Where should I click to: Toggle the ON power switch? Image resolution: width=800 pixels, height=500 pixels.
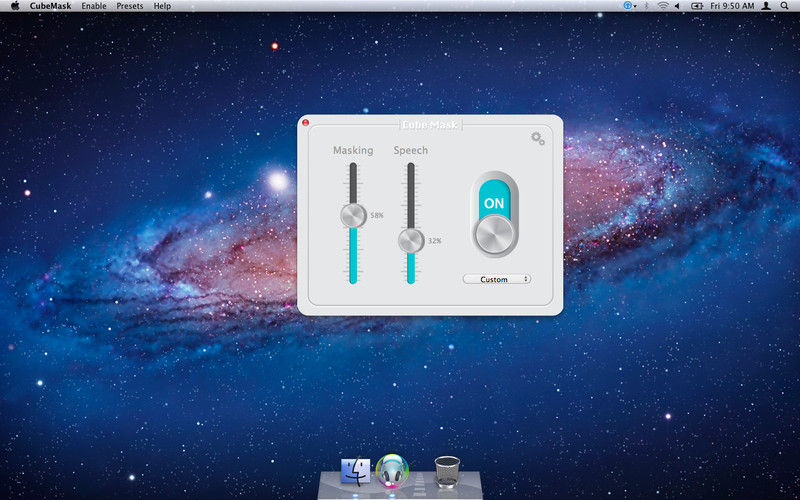click(x=494, y=215)
